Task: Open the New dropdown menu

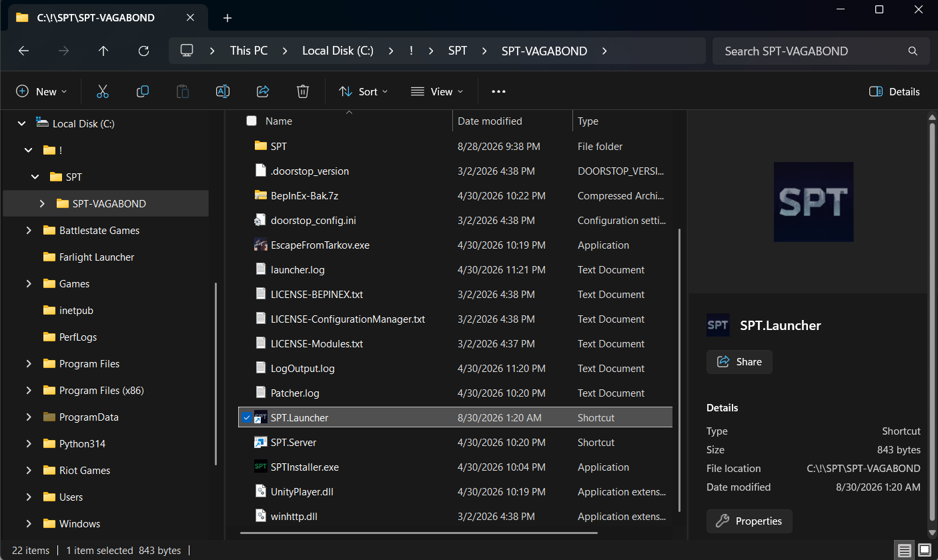Action: coord(41,91)
